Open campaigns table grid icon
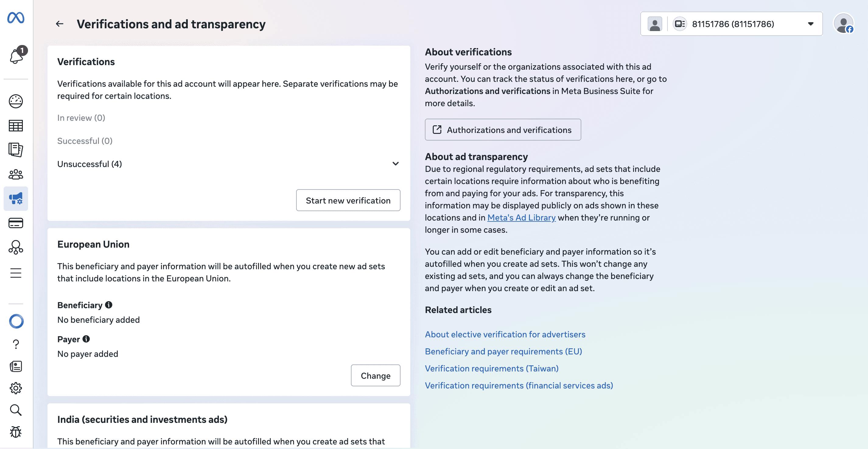 (16, 126)
